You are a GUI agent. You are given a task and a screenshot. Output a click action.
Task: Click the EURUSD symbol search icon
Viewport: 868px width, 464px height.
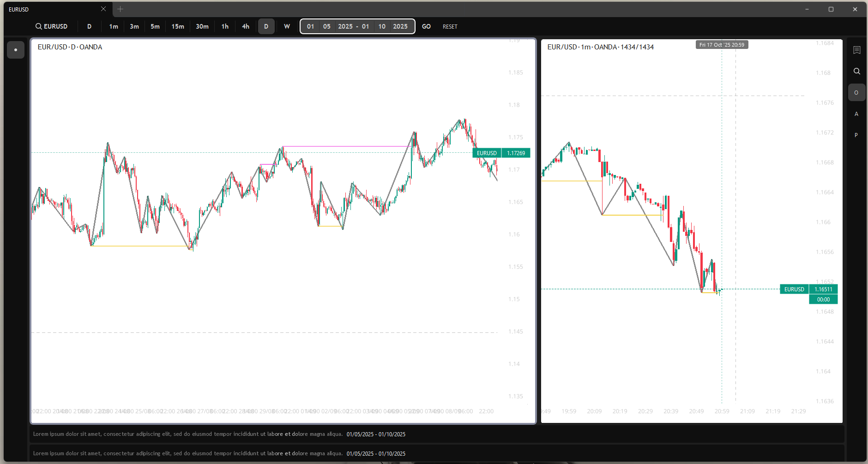pyautogui.click(x=39, y=26)
